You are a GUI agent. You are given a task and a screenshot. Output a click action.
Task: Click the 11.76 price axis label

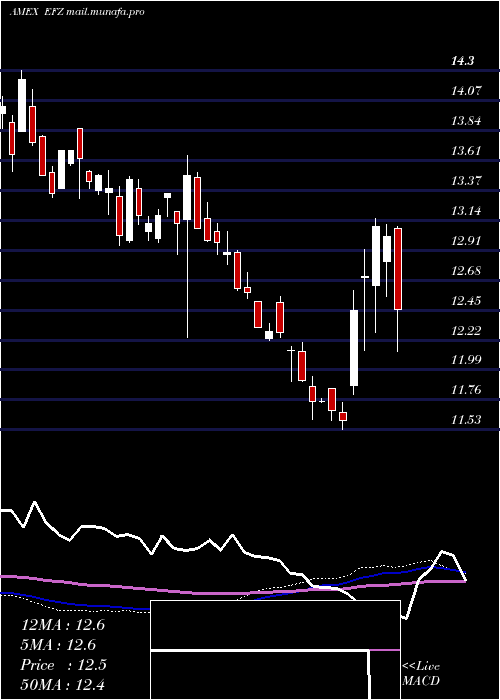coord(467,390)
